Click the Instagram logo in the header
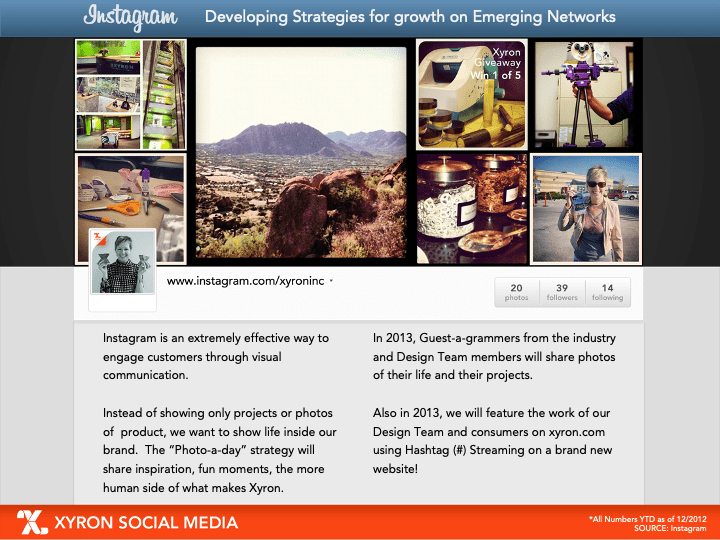The height and width of the screenshot is (540, 720). tap(130, 17)
